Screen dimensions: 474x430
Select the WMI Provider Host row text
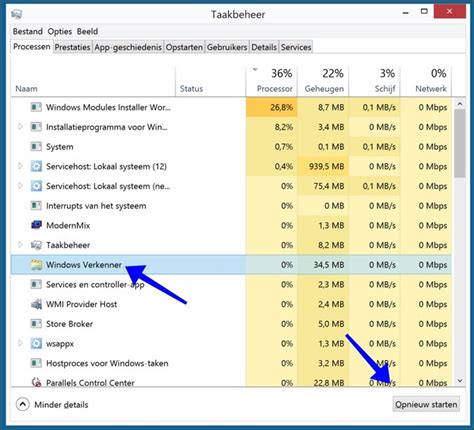81,304
